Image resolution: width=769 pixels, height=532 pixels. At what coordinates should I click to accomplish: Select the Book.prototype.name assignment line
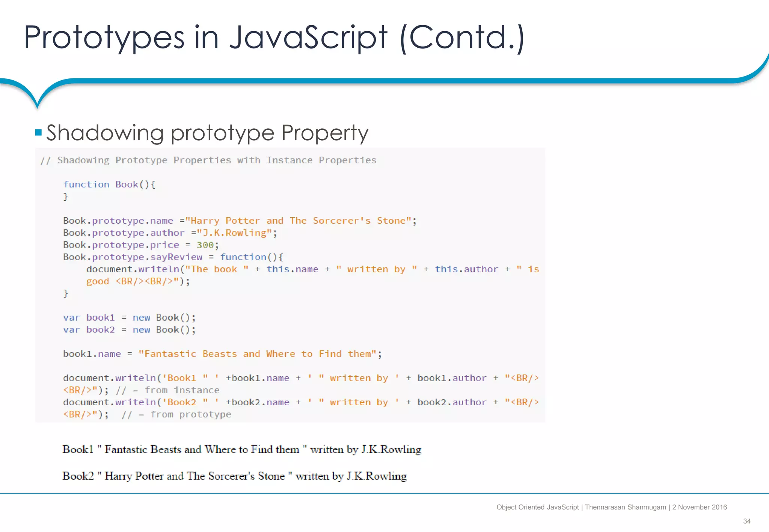(x=240, y=221)
